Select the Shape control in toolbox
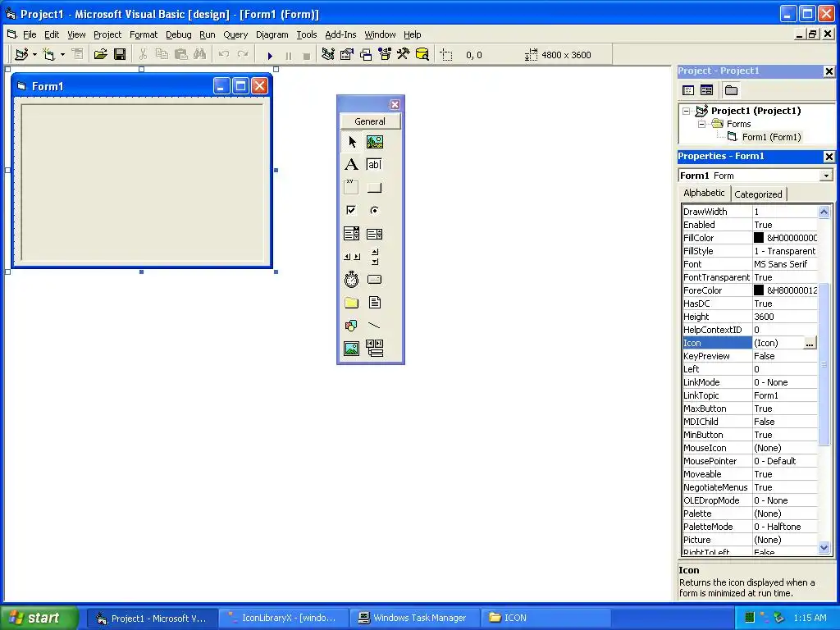Screen dimensions: 840x630 [x=351, y=325]
